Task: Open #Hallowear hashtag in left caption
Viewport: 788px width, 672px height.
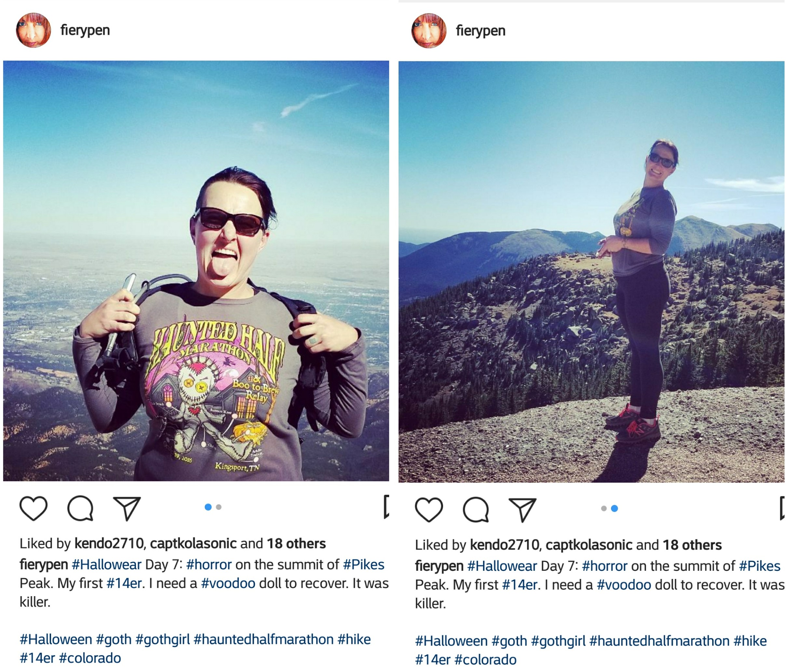Action: [106, 564]
